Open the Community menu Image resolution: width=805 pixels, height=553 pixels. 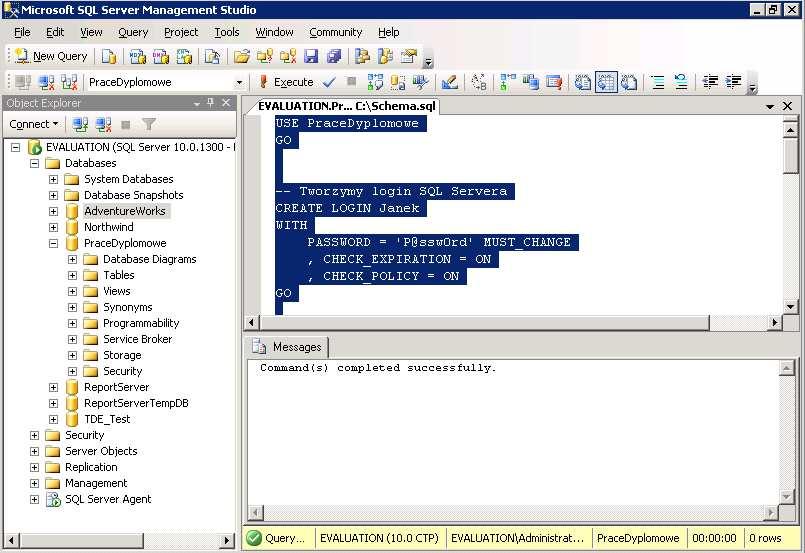point(336,32)
